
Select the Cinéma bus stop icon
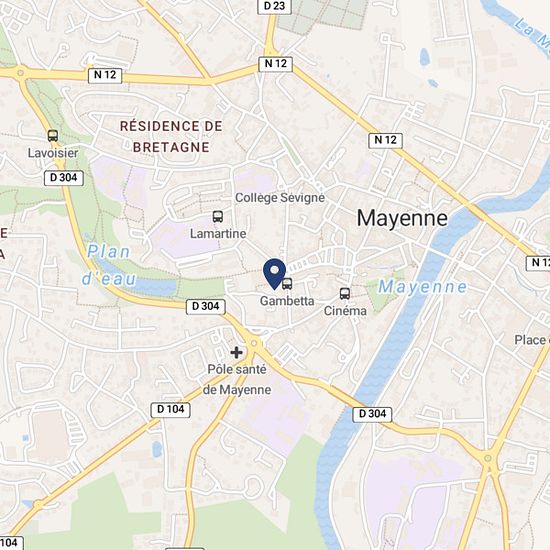pos(345,294)
